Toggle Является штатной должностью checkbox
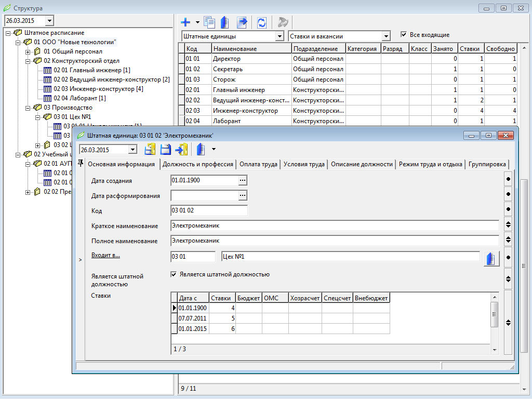The width and height of the screenshot is (532, 399). (x=174, y=274)
